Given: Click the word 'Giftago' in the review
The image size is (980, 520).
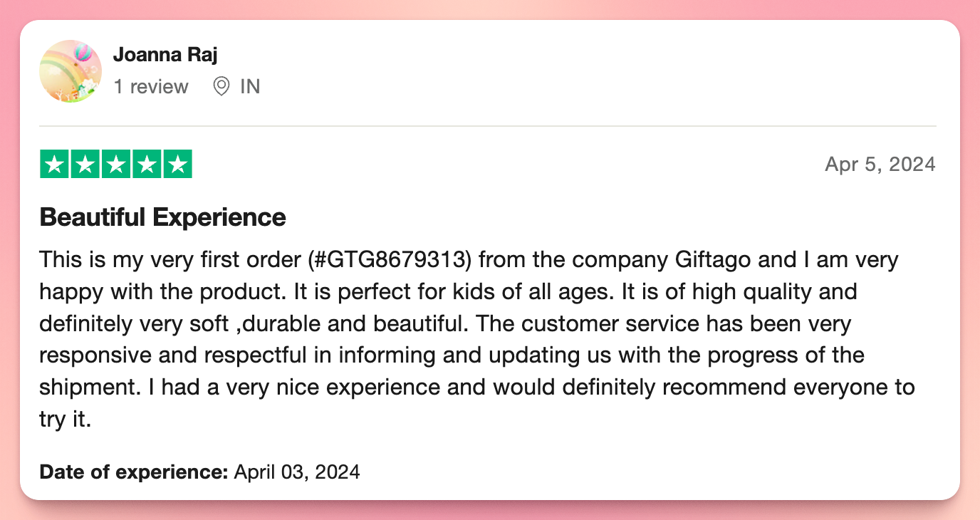Looking at the screenshot, I should coord(712,259).
